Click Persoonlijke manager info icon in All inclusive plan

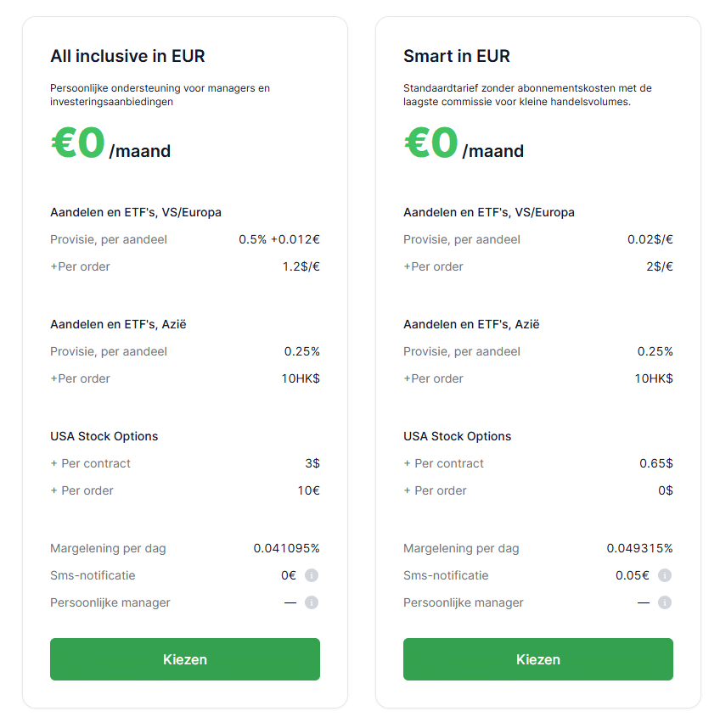click(x=312, y=602)
